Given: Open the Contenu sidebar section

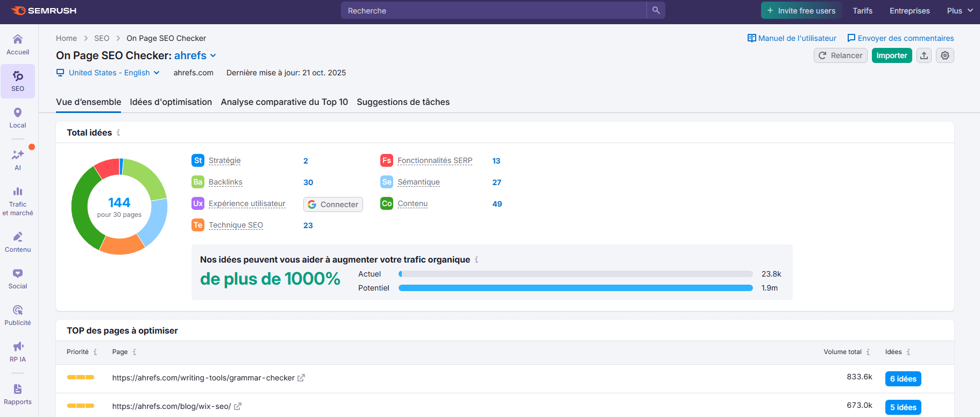Looking at the screenshot, I should (18, 242).
